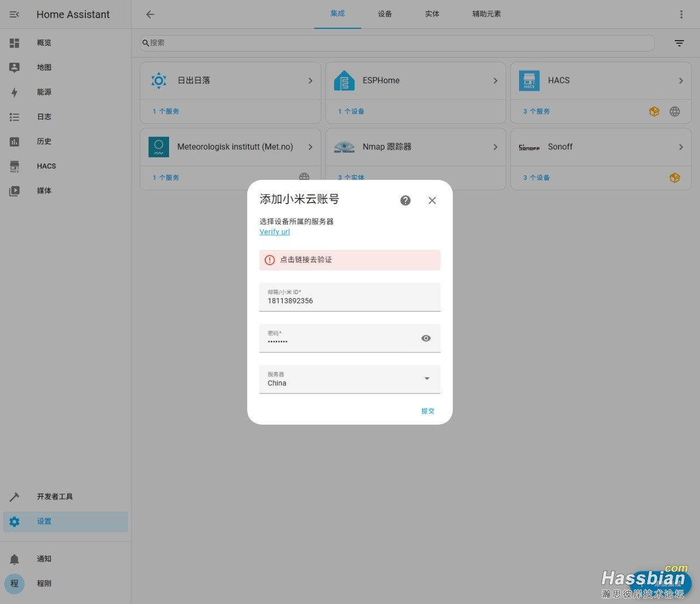
Task: Collapse the sidebar with the menu icon
Action: coord(15,15)
